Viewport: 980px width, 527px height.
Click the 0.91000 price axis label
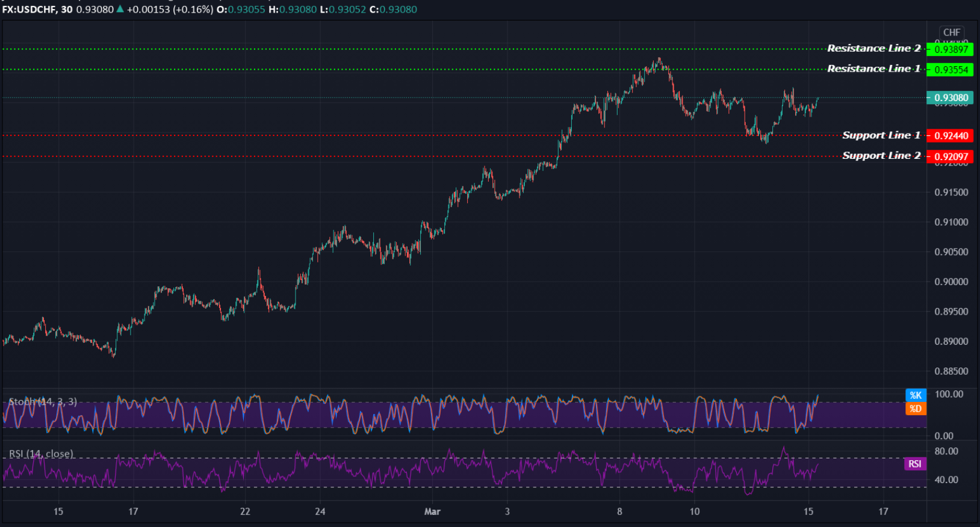[x=951, y=222]
